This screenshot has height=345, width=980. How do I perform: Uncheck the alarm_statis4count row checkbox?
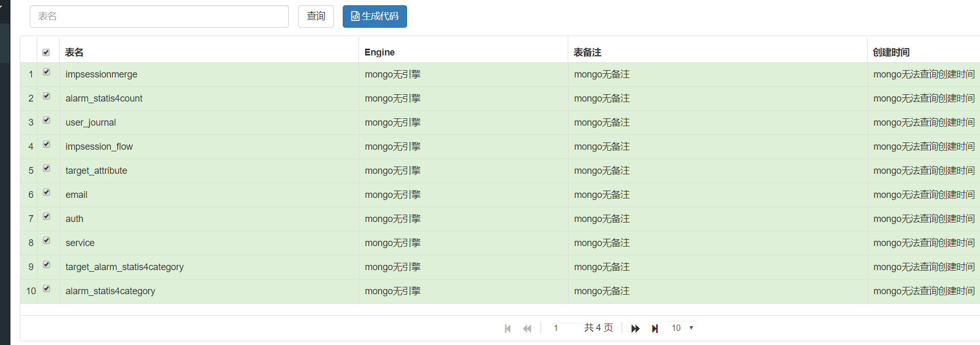47,96
